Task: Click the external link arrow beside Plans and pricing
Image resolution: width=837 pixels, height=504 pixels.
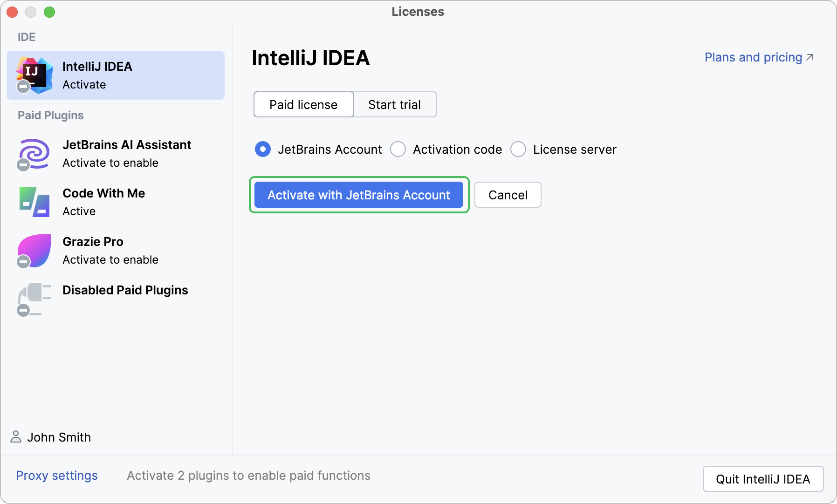Action: pyautogui.click(x=810, y=57)
